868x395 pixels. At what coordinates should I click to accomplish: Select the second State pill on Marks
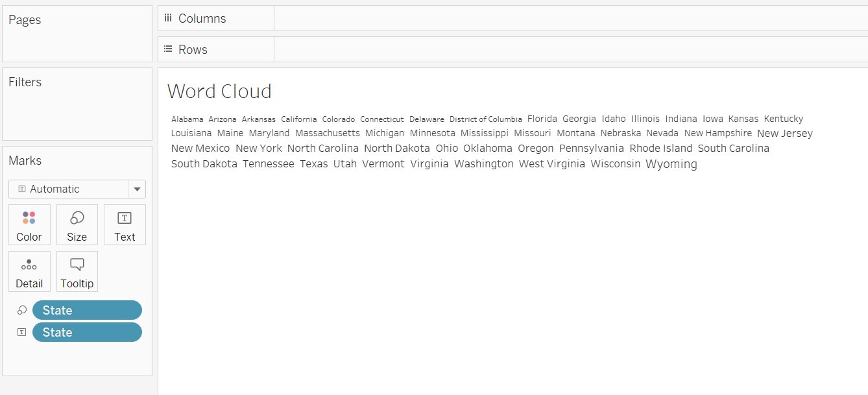pyautogui.click(x=87, y=332)
